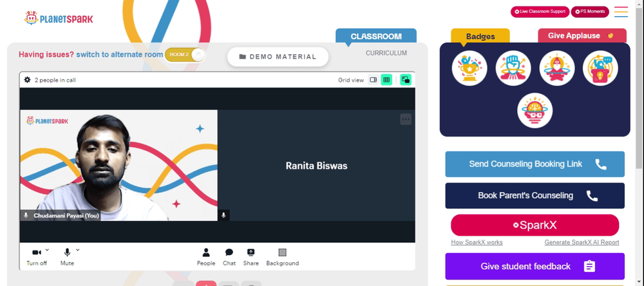Open PS Moments

coord(590,12)
